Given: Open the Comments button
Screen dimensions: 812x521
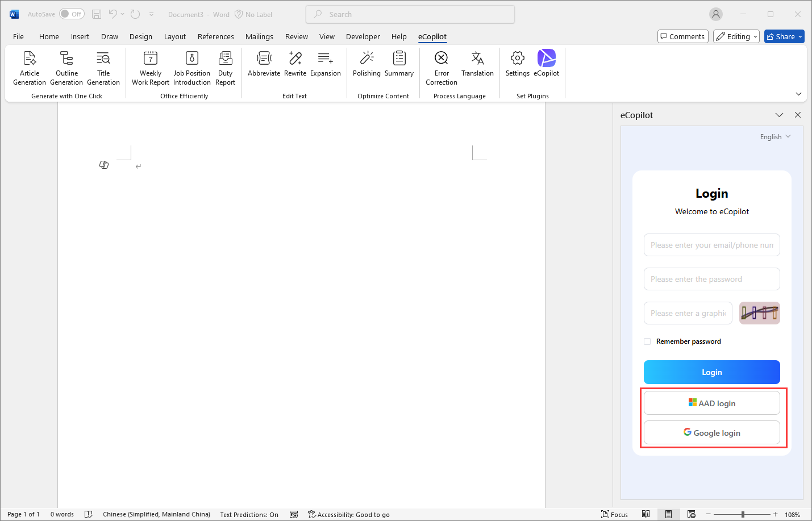Looking at the screenshot, I should coord(683,36).
